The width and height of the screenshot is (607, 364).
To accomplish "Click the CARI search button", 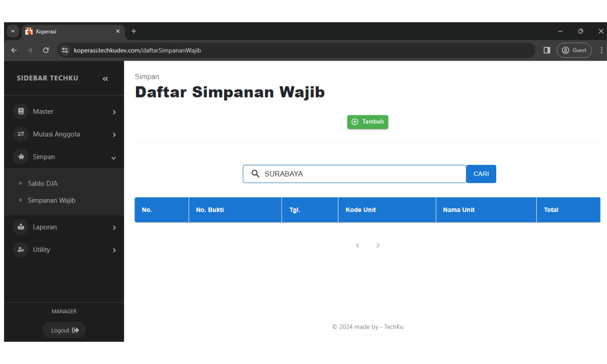I will (x=481, y=174).
